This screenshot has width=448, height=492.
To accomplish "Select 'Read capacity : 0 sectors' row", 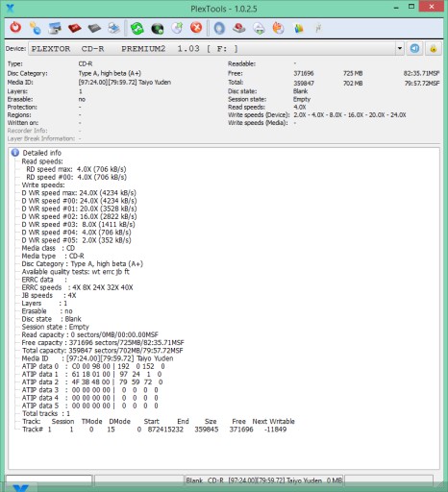I will click(89, 334).
